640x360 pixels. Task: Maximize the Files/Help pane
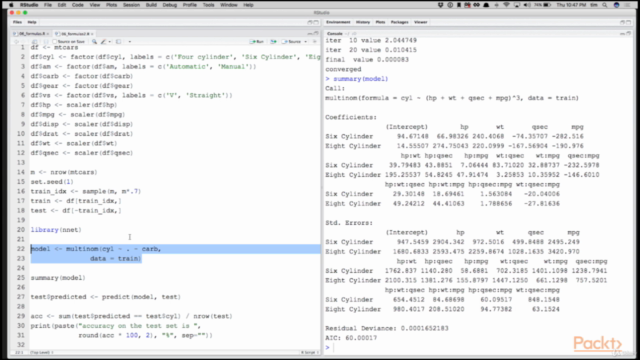[x=316, y=22]
